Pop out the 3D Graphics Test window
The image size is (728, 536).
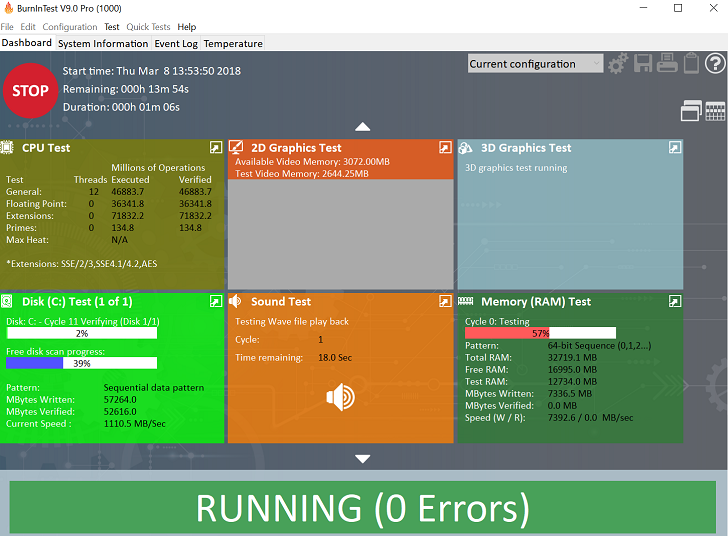click(675, 147)
